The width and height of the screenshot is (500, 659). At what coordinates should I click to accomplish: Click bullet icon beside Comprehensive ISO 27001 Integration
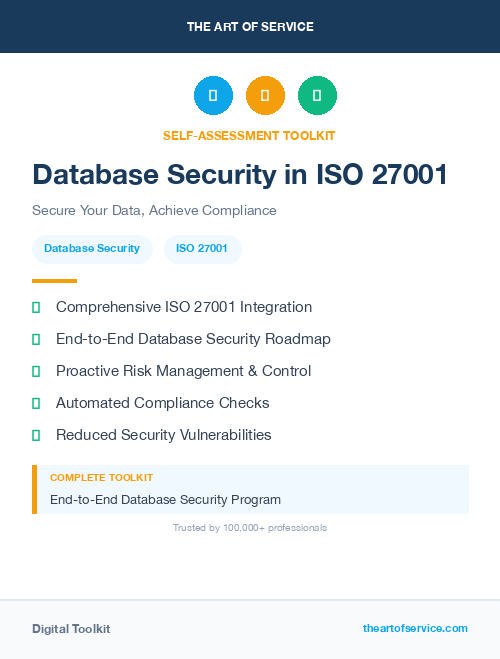tap(36, 307)
